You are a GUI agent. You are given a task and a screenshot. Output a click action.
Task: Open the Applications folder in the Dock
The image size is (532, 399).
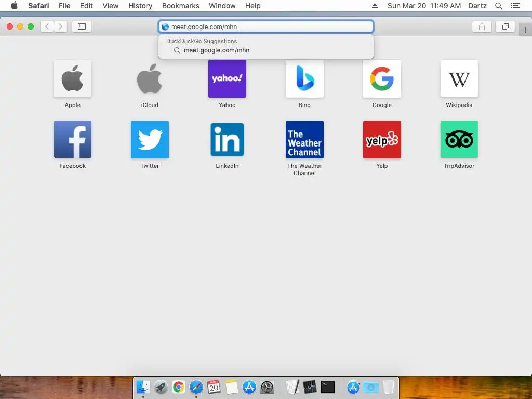[353, 387]
